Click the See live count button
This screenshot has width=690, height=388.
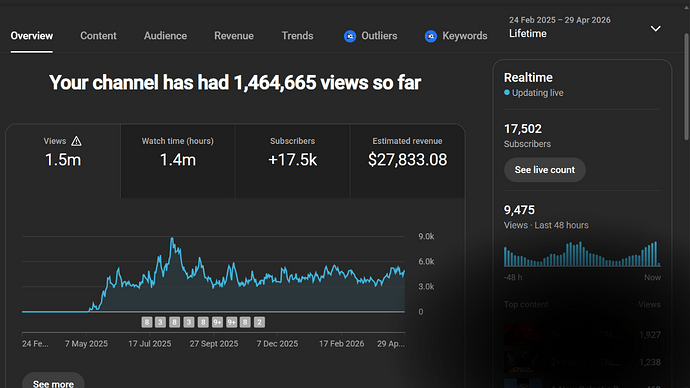coord(545,170)
